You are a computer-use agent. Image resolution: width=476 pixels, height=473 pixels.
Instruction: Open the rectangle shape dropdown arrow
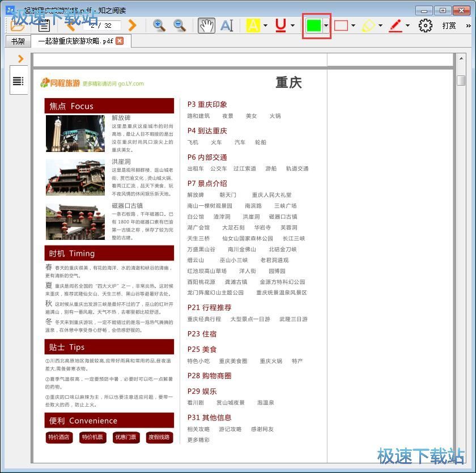(x=353, y=26)
